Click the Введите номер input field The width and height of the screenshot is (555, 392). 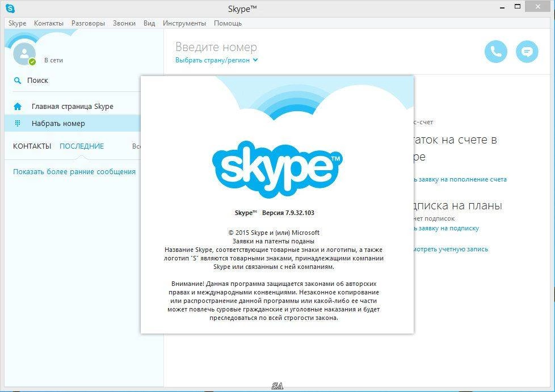[x=216, y=47]
